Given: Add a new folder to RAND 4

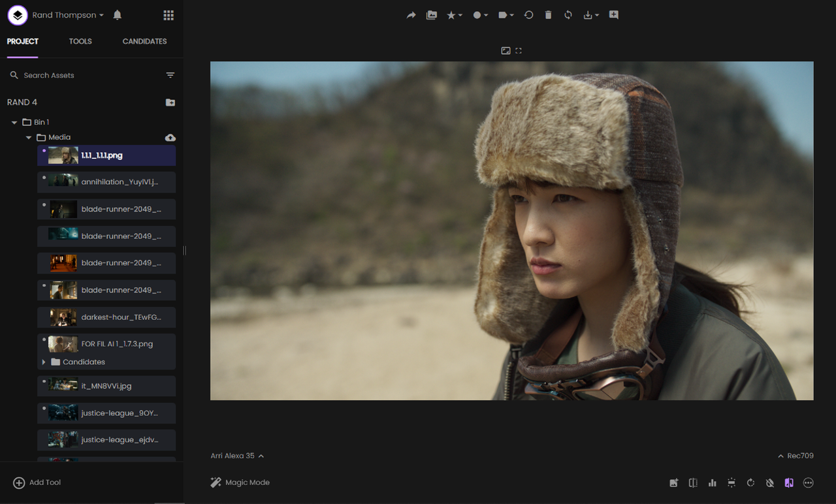Looking at the screenshot, I should (x=170, y=102).
